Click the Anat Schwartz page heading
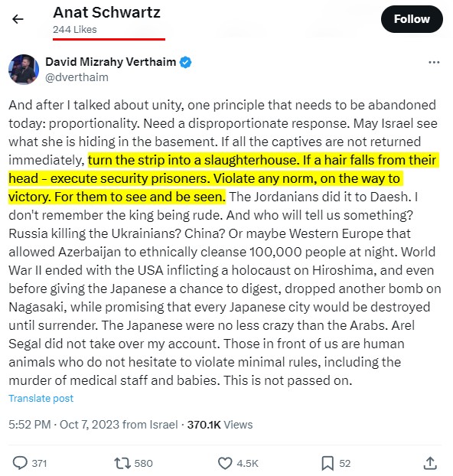This screenshot has height=476, width=453. 106,12
